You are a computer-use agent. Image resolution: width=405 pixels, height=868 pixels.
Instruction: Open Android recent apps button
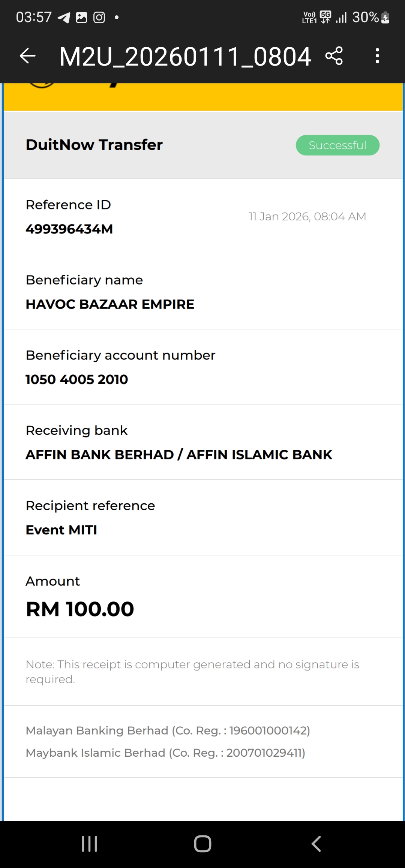click(89, 844)
